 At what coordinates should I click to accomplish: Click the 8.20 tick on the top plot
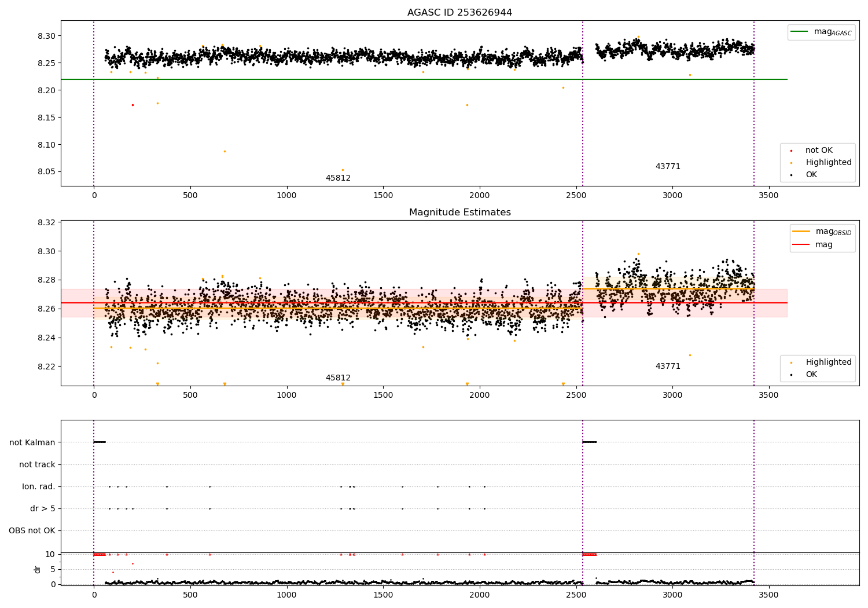(x=46, y=90)
